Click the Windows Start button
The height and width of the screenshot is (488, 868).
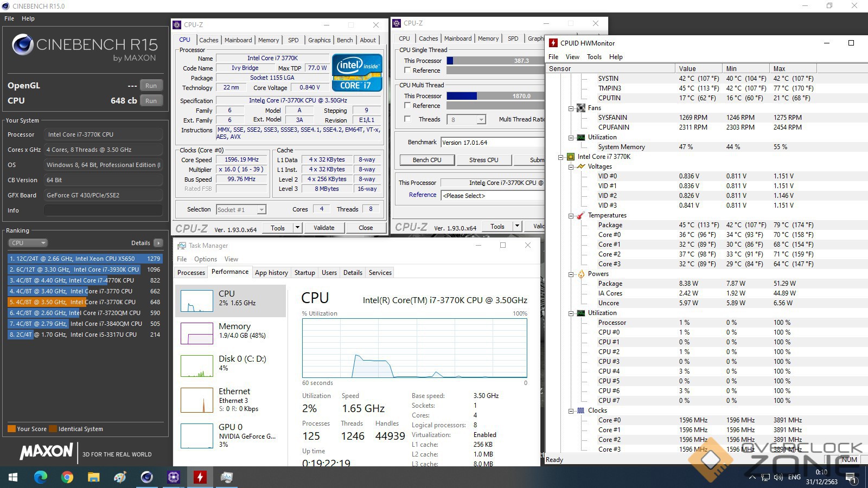pos(13,477)
